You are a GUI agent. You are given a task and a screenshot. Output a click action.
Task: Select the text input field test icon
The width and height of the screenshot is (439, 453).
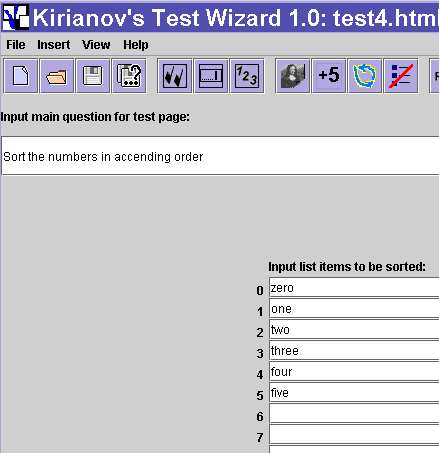click(211, 76)
